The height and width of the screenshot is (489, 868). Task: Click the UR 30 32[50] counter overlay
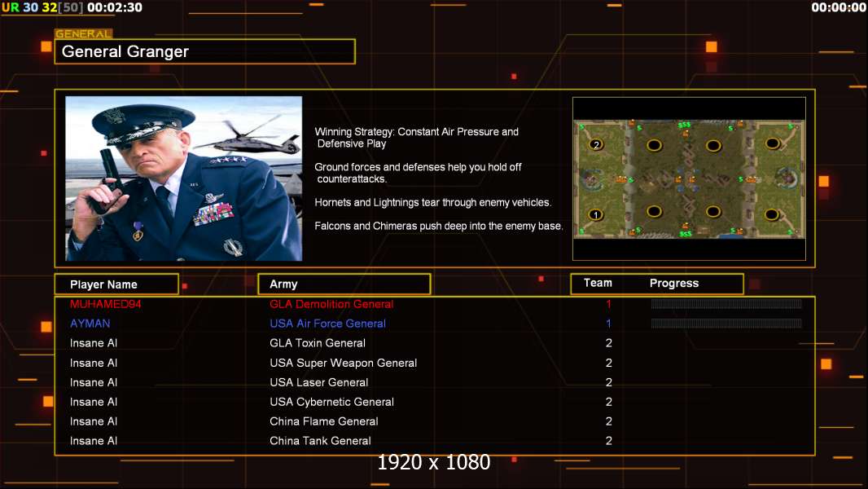[x=42, y=8]
